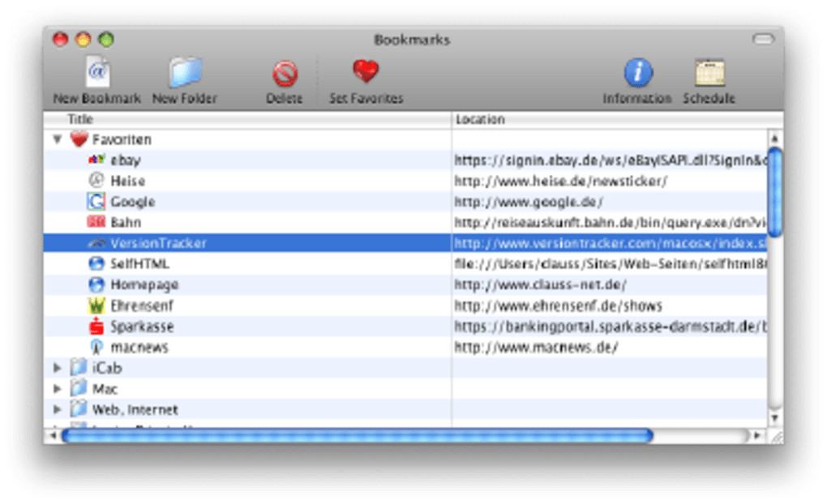The width and height of the screenshot is (827, 504).
Task: Click the vertical scrollbar thumb
Action: [775, 192]
